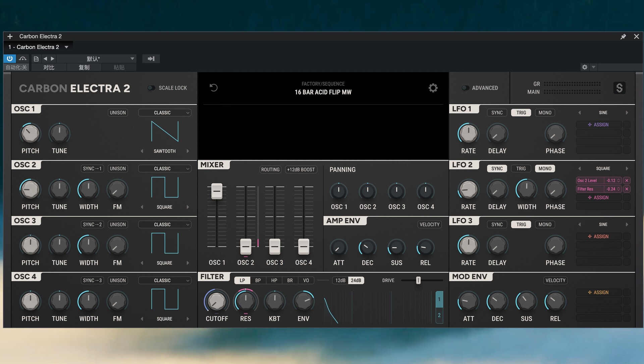Click the plugin power bypass icon
The height and width of the screenshot is (364, 644).
[10, 59]
